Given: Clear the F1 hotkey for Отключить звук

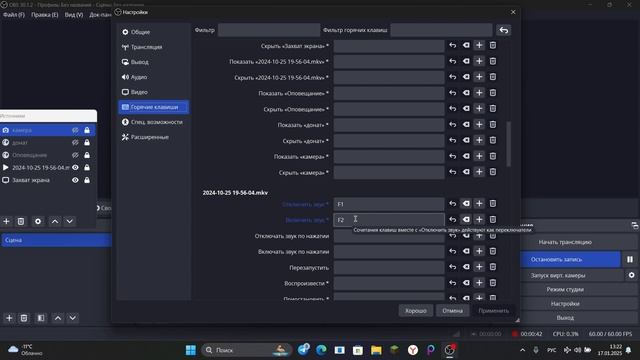Looking at the screenshot, I should tap(466, 204).
